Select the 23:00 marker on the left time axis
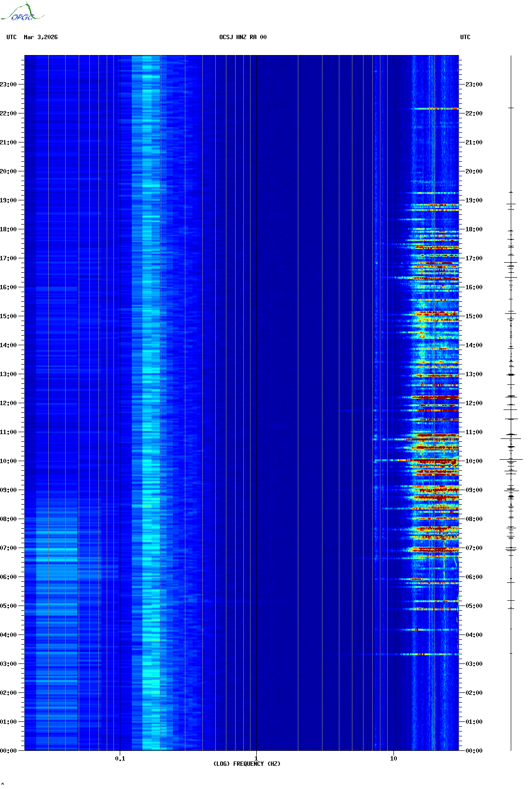Screen dimensions: 532x789 pyautogui.click(x=8, y=85)
